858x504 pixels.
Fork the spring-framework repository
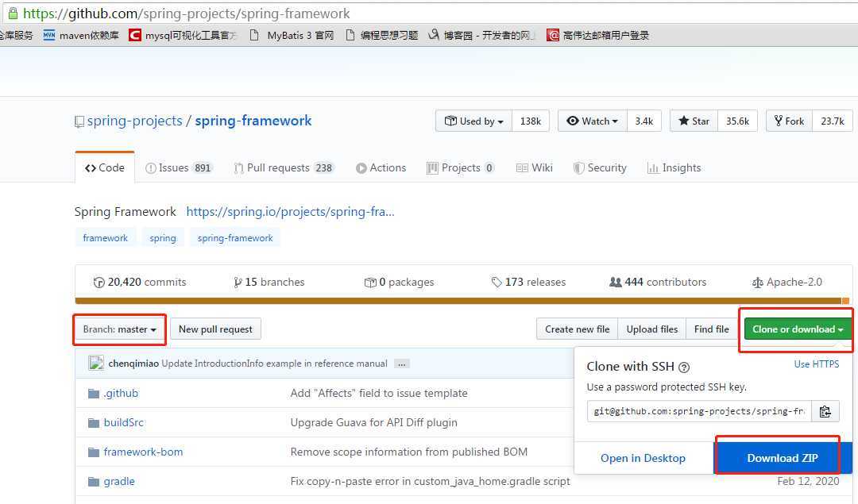(790, 121)
